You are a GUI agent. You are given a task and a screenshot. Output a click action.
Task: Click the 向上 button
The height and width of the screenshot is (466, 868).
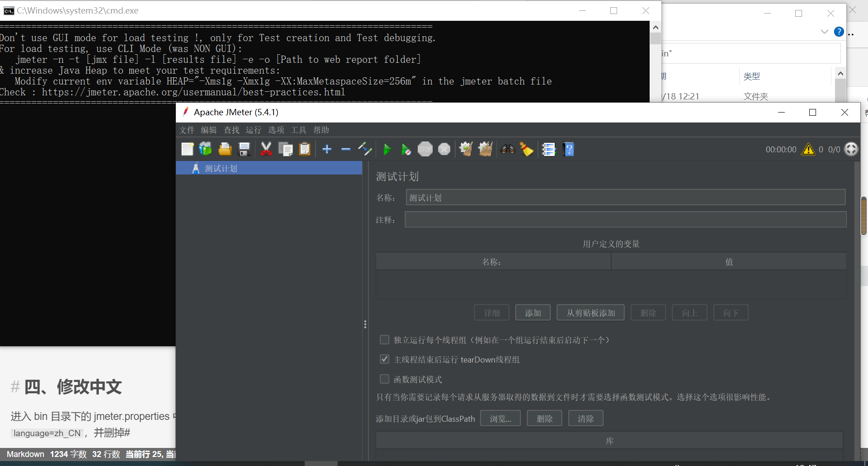coord(689,313)
